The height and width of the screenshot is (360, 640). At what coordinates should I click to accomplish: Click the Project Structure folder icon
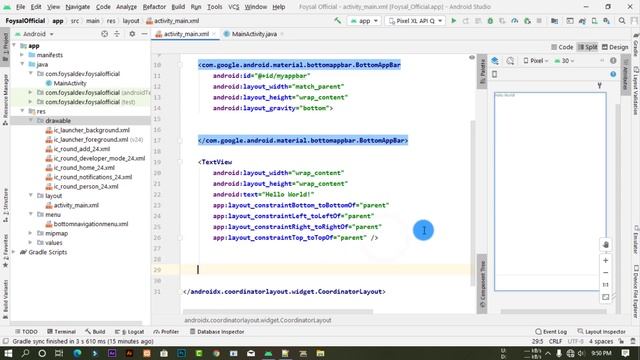click(554, 20)
